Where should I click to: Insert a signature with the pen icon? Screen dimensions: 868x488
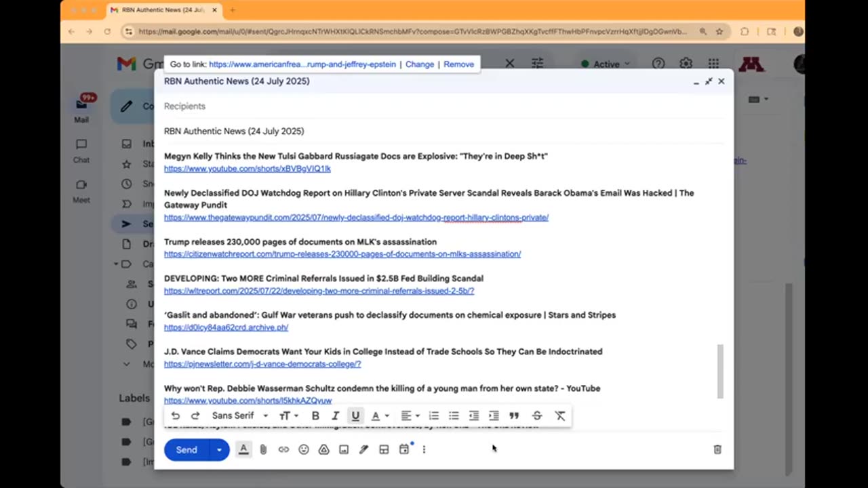click(x=363, y=449)
